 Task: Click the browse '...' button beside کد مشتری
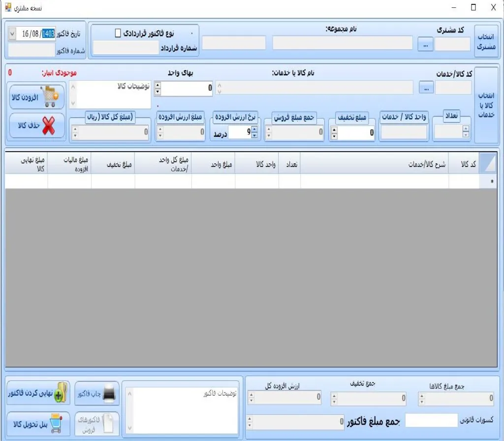coord(425,44)
